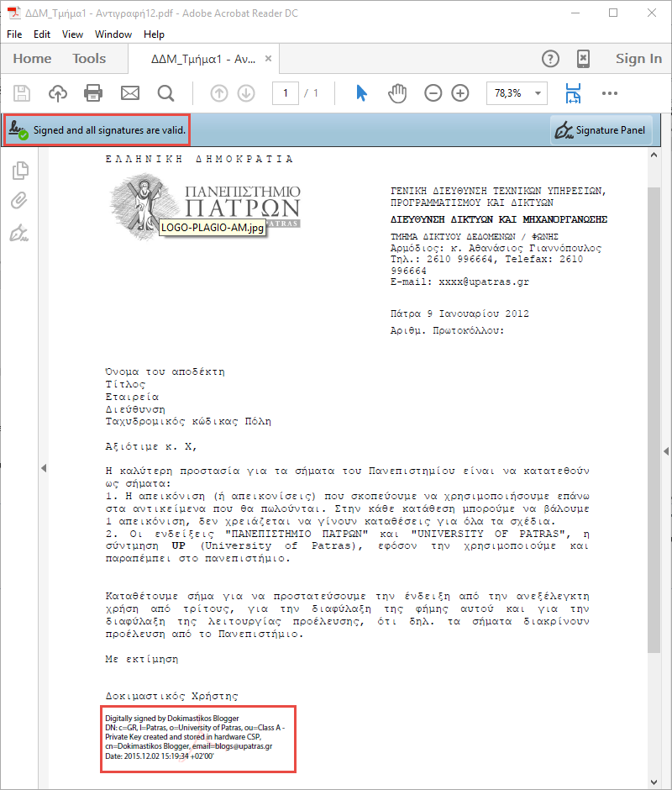Click the vertical scrollbar thumb
Image resolution: width=672 pixels, height=790 pixels.
(654, 419)
